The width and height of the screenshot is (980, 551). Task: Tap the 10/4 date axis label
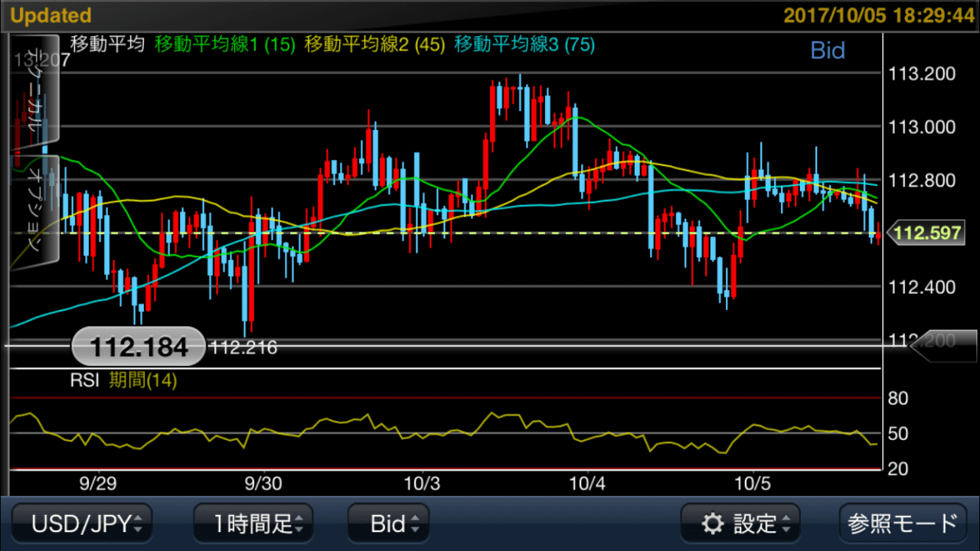pyautogui.click(x=588, y=484)
